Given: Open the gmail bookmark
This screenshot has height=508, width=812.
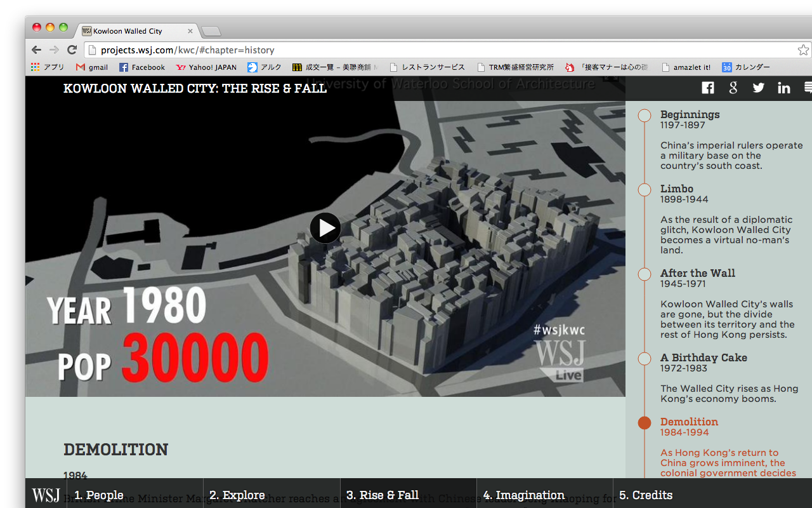Looking at the screenshot, I should (92, 67).
